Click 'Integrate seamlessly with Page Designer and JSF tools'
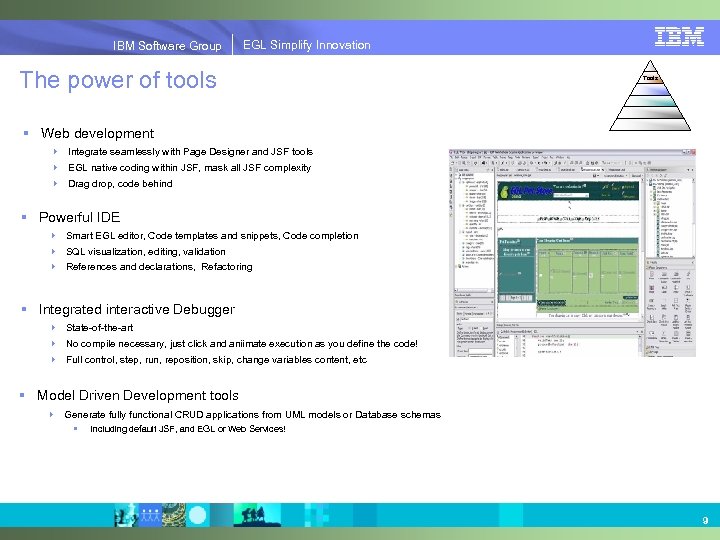 coord(190,152)
